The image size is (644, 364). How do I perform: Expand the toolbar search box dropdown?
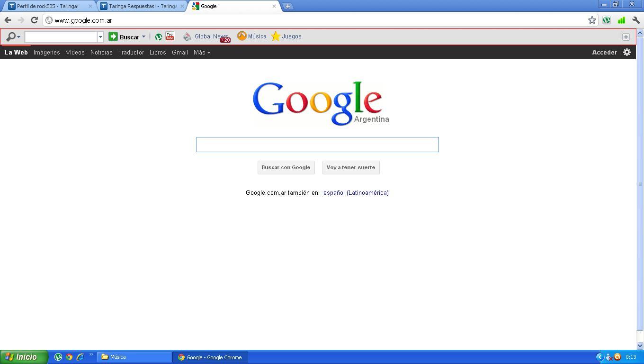click(x=100, y=36)
